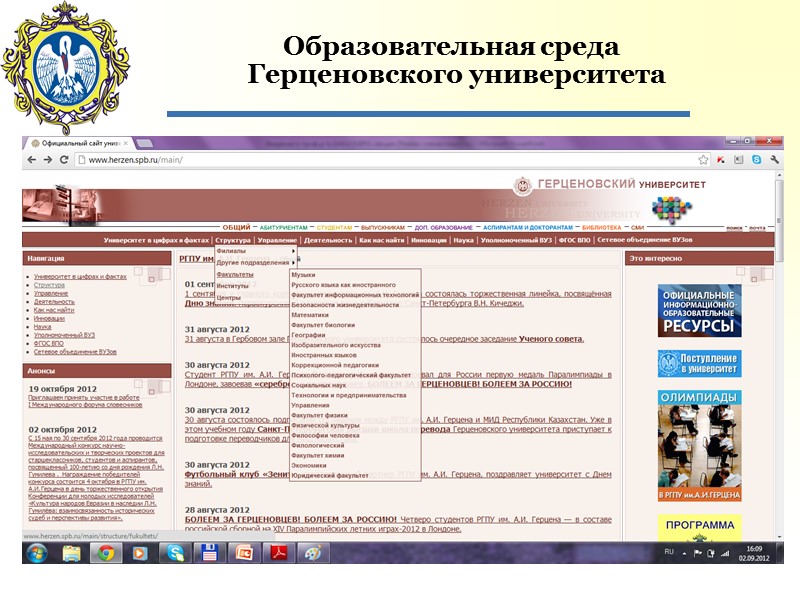Open the ОЛИМПИАДЫ banner image
This screenshot has width=800, height=600.
click(x=699, y=445)
